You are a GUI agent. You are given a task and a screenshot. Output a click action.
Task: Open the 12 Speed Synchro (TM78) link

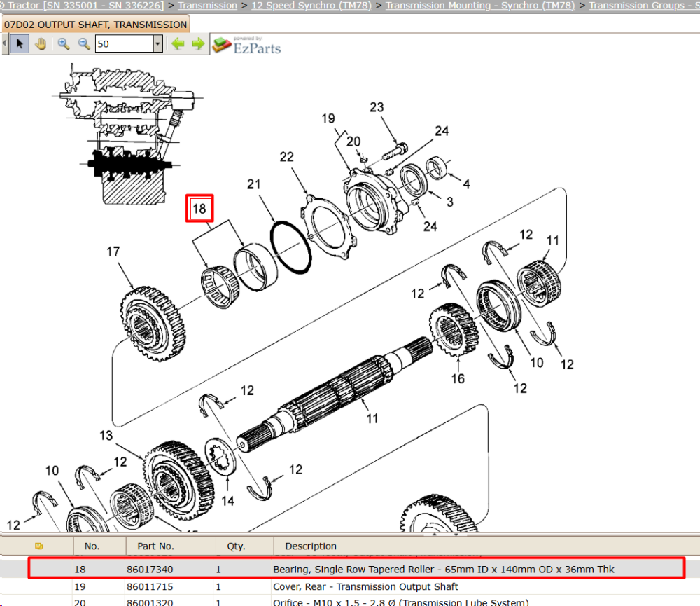click(x=311, y=6)
